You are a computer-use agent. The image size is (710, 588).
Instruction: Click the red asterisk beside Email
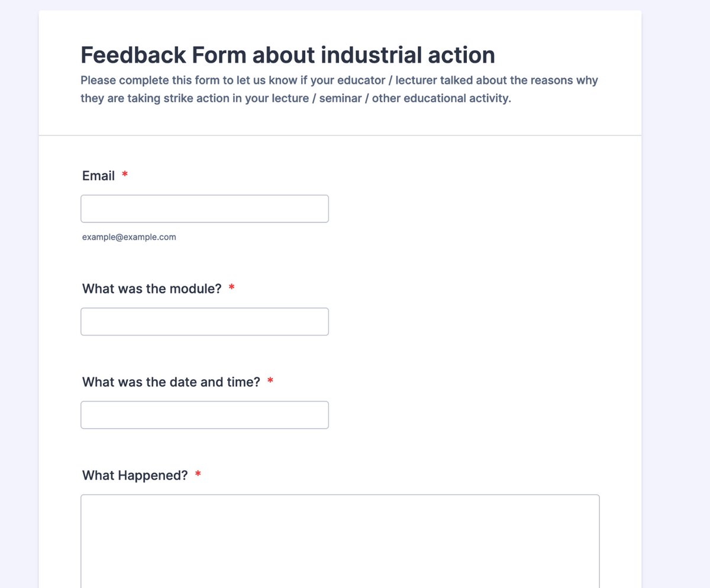(x=125, y=175)
